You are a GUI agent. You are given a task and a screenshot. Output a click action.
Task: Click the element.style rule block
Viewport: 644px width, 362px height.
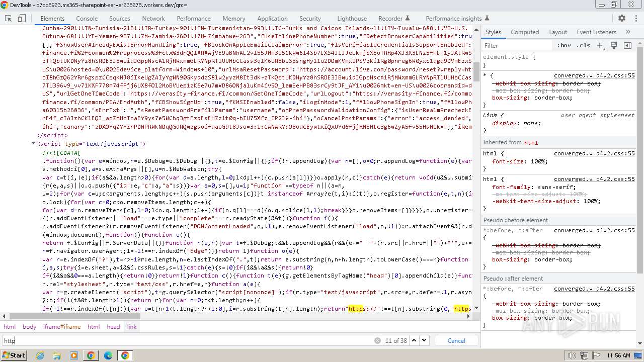(x=558, y=61)
